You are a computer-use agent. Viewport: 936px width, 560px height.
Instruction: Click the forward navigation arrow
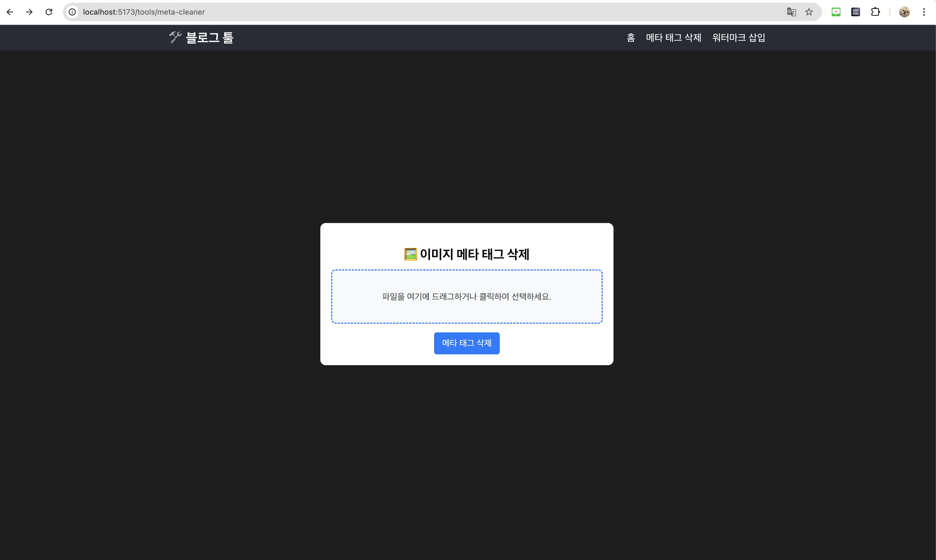pyautogui.click(x=29, y=12)
